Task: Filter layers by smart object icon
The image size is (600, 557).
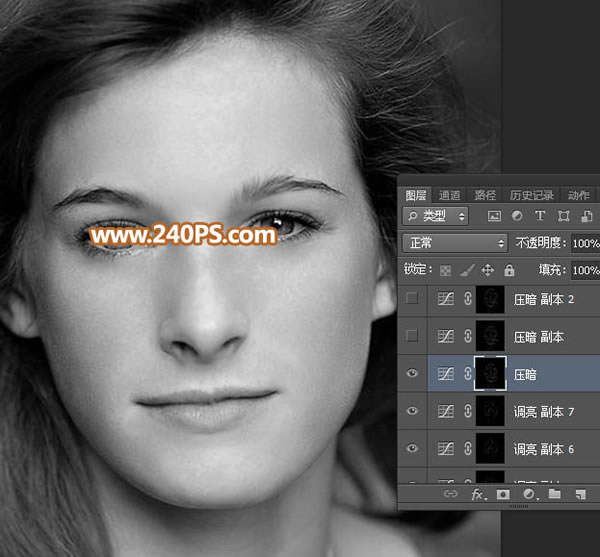Action: pos(587,216)
